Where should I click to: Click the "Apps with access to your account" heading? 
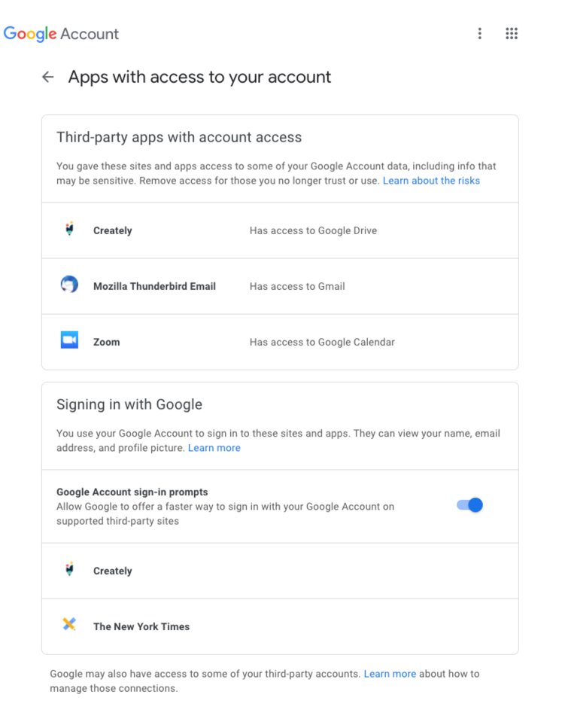pyautogui.click(x=199, y=77)
